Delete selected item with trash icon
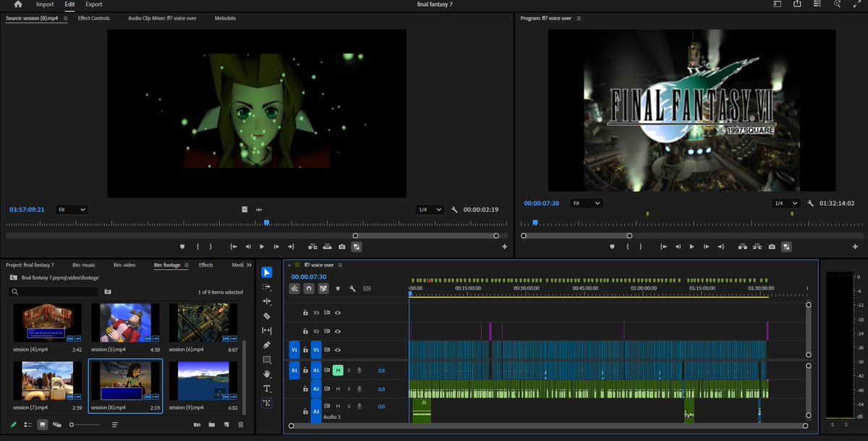 241,424
